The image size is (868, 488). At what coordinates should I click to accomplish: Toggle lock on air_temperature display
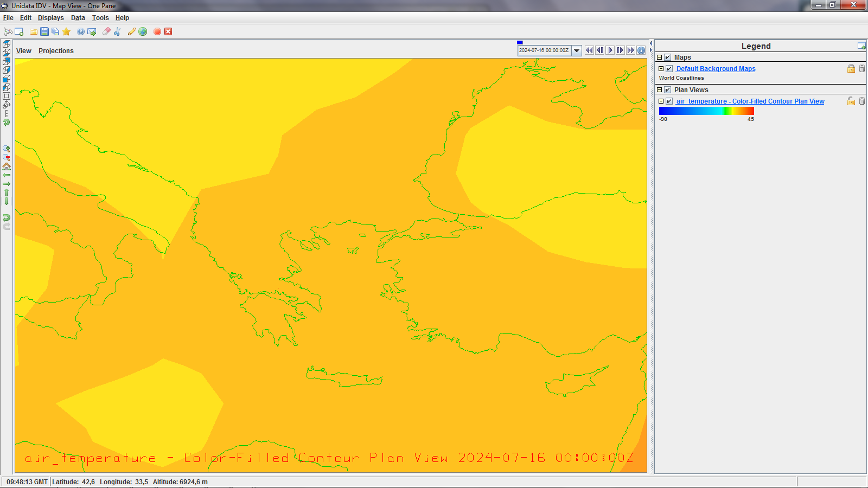851,101
